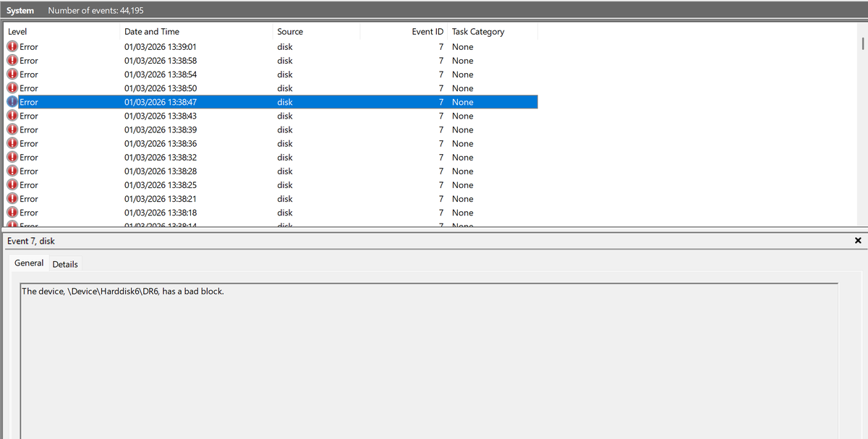The image size is (868, 439).
Task: Close the Event 7 disk preview pane
Action: [x=858, y=241]
